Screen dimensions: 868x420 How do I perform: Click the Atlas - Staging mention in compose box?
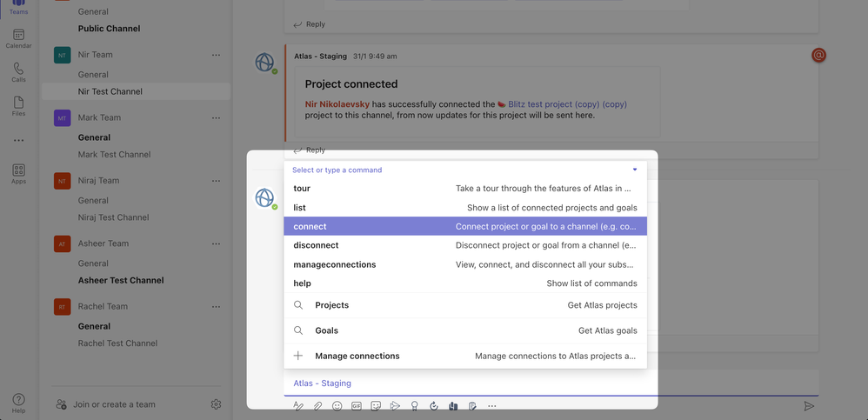coord(322,383)
